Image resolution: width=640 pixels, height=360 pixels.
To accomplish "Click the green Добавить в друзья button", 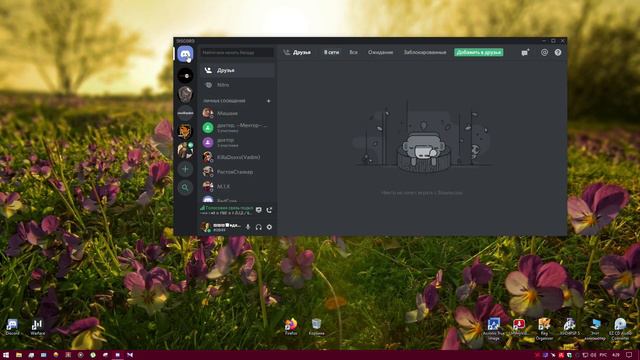I will (479, 52).
